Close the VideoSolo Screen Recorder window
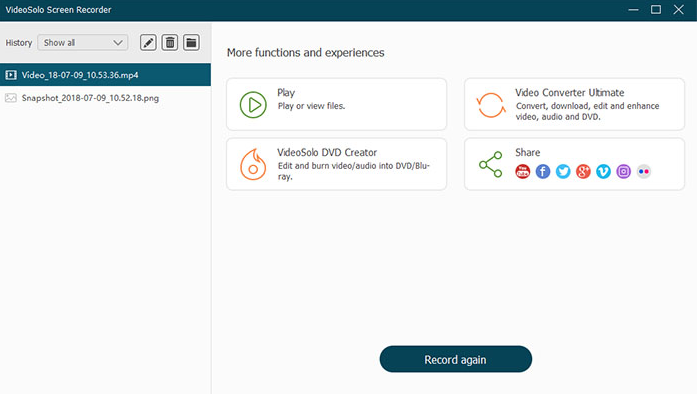698x394 pixels. (x=678, y=10)
